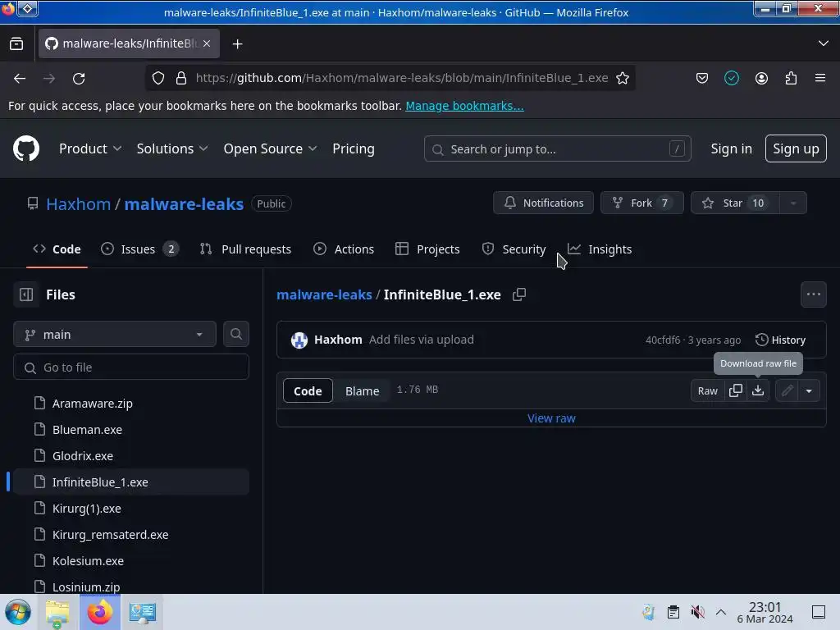Select the Code view toggle
The image size is (840, 630).
click(308, 391)
